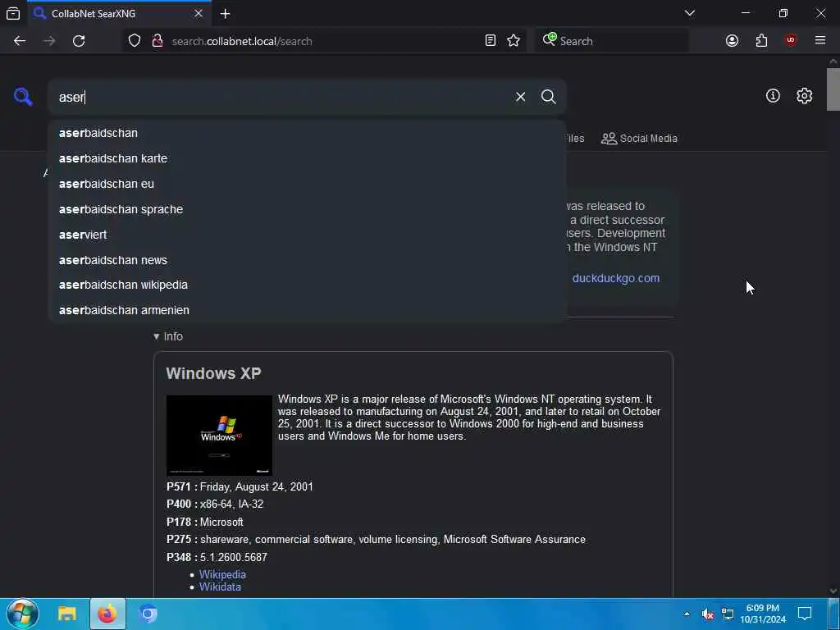Open the extensions puzzle icon
840x630 pixels.
pyautogui.click(x=761, y=41)
